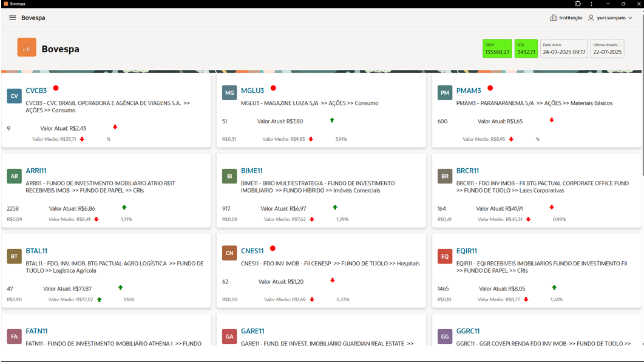
Task: Click the Data Ativo date box
Action: click(564, 49)
